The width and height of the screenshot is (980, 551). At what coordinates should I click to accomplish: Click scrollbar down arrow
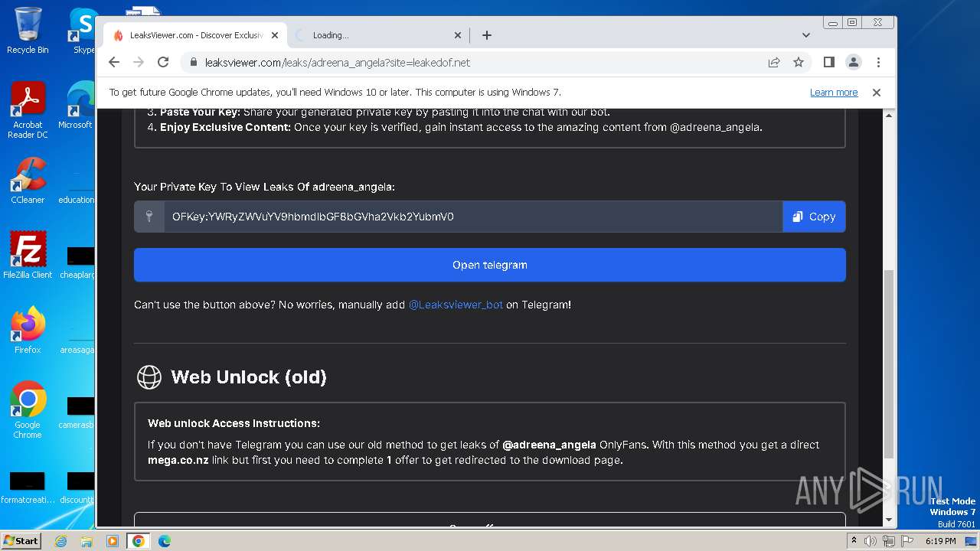click(x=889, y=520)
